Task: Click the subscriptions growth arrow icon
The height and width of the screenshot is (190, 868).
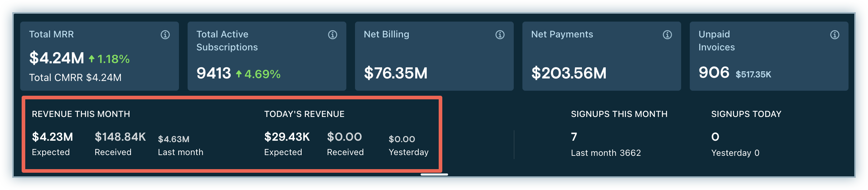Action: (x=239, y=74)
